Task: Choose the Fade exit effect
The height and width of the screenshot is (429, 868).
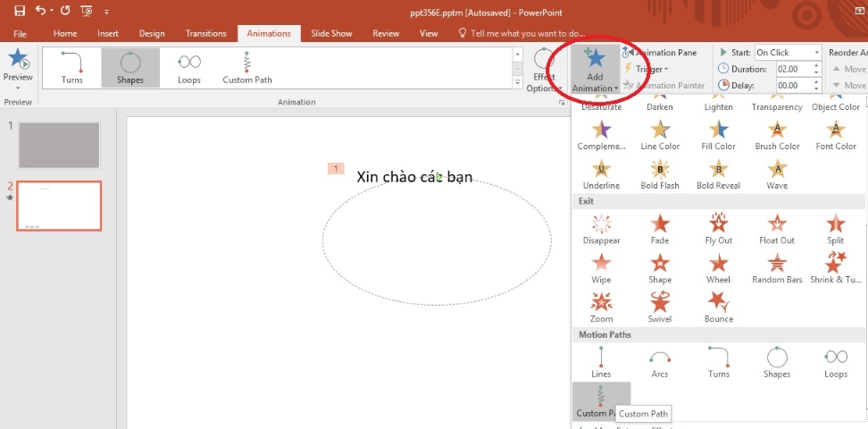Action: tap(660, 229)
